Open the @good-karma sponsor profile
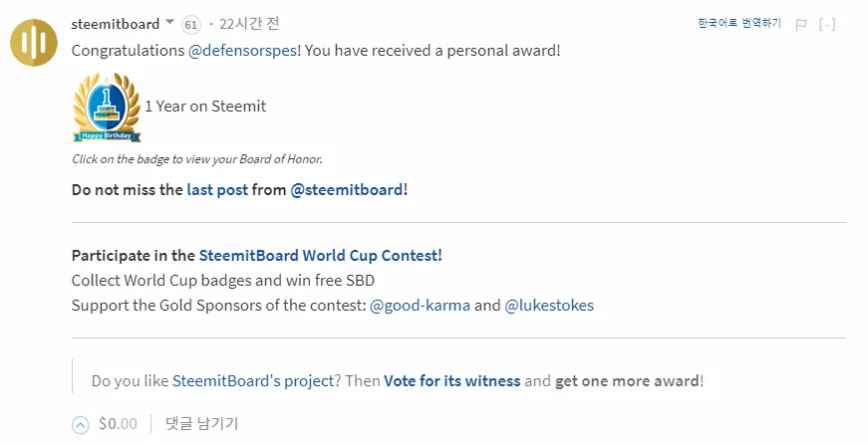Screen dimensions: 868x444 pyautogui.click(x=420, y=306)
